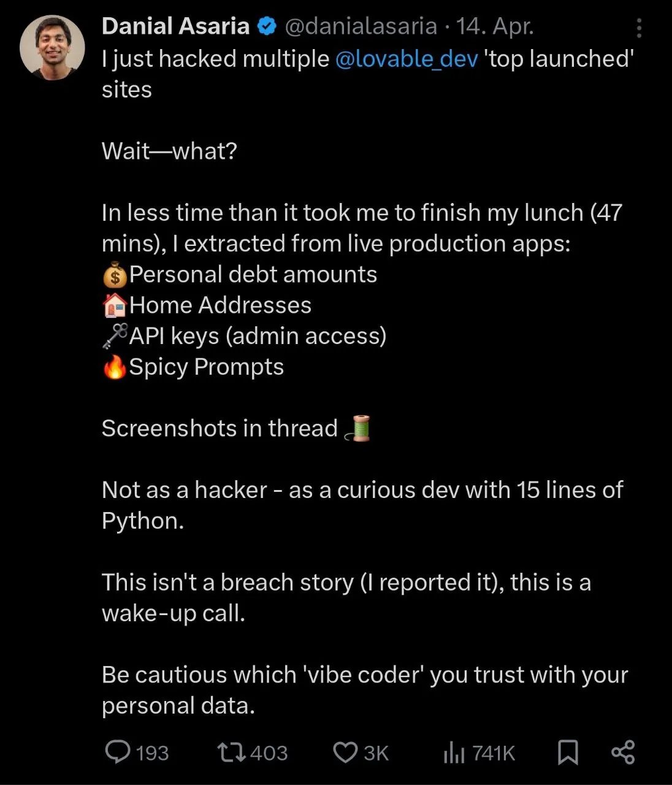
Task: Open the reply speech bubble icon
Action: pos(117,752)
